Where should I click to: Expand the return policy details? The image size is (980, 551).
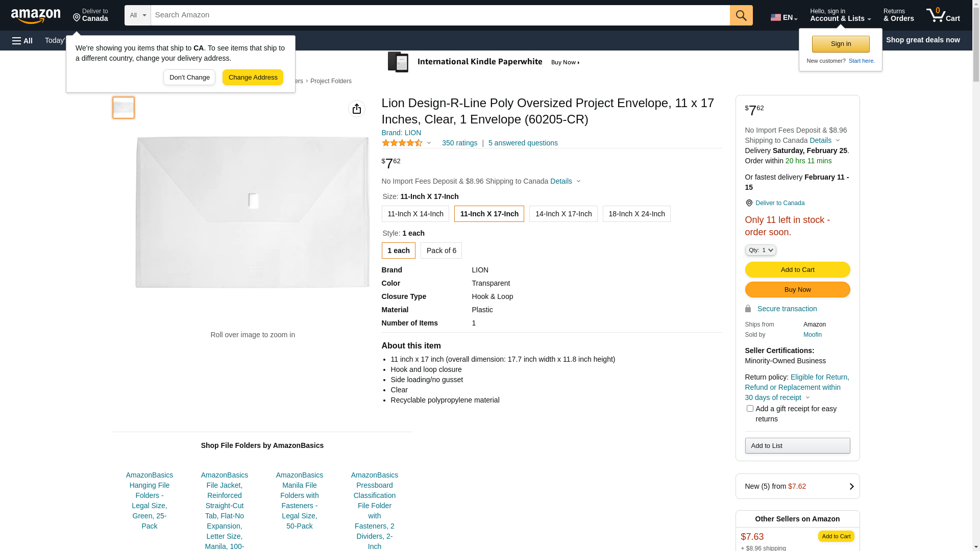(x=807, y=398)
